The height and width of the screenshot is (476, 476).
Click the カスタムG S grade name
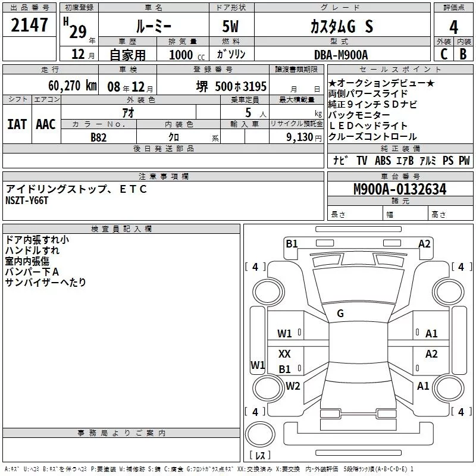[342, 26]
